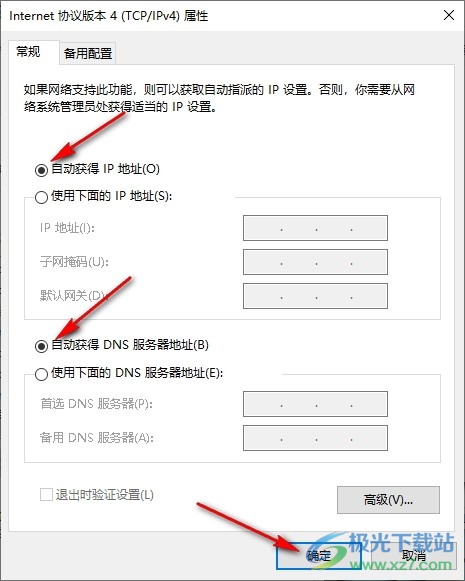Tick the 退出时验证设置 checkbox
465x581 pixels.
point(46,494)
